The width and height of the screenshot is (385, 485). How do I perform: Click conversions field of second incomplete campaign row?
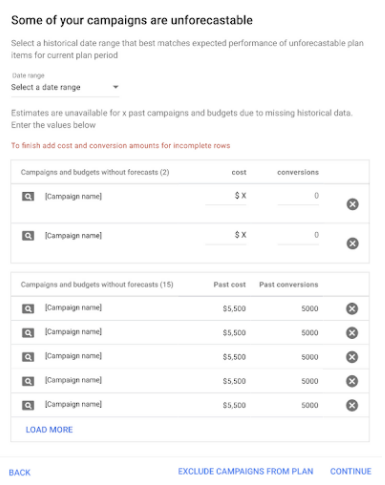click(298, 236)
